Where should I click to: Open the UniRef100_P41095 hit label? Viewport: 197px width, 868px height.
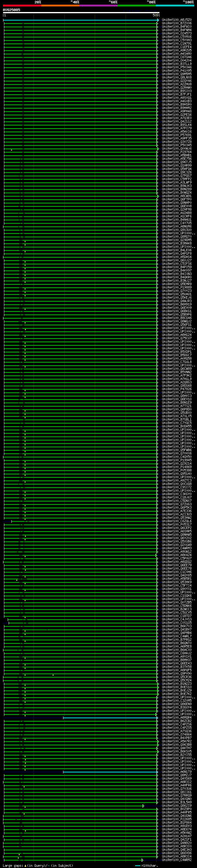[x=177, y=71]
